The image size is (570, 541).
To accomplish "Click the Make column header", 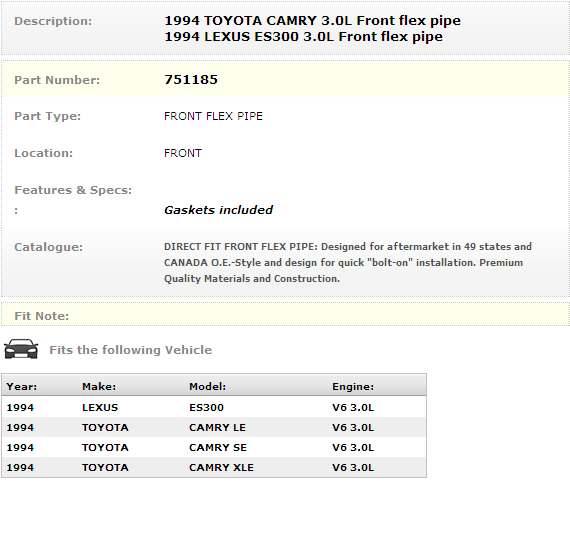I will [x=99, y=386].
